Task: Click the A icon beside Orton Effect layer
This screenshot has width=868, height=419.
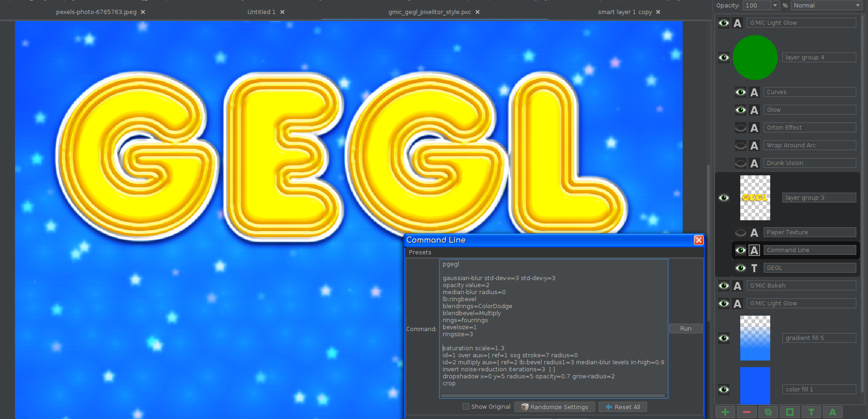Action: point(754,128)
